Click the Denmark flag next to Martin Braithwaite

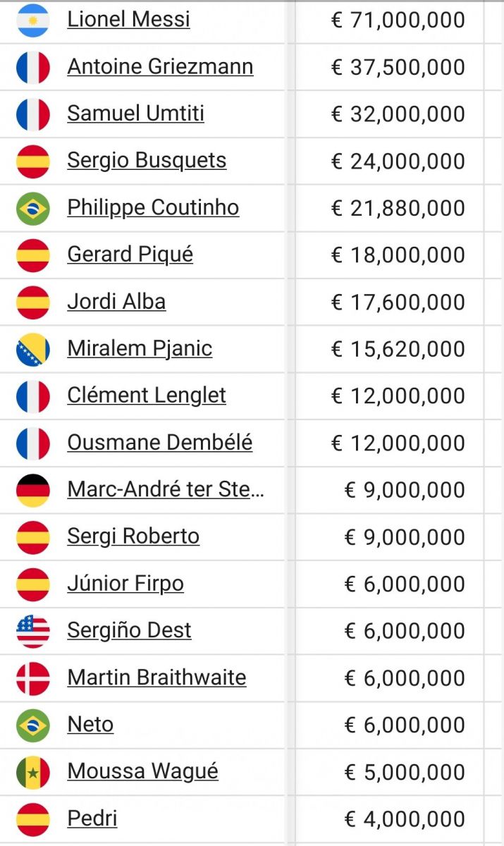click(x=33, y=679)
